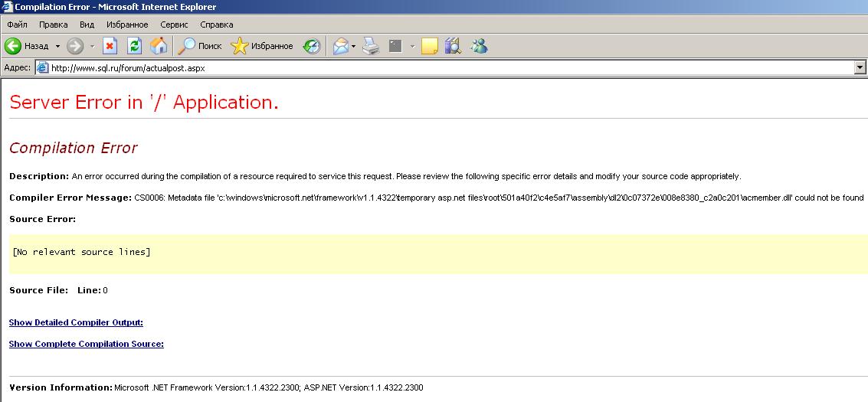Viewport: 868px width, 402px height.
Task: Open the Сервис menu
Action: [x=174, y=25]
